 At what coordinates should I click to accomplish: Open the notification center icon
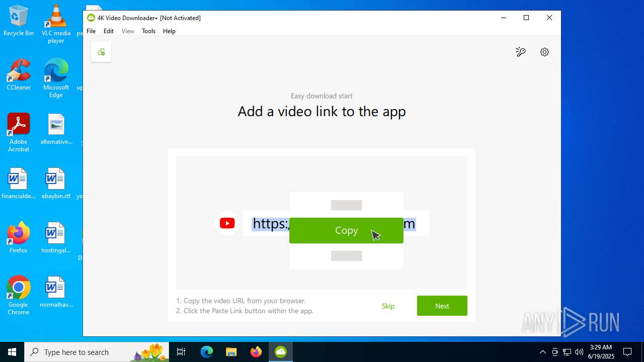click(627, 352)
